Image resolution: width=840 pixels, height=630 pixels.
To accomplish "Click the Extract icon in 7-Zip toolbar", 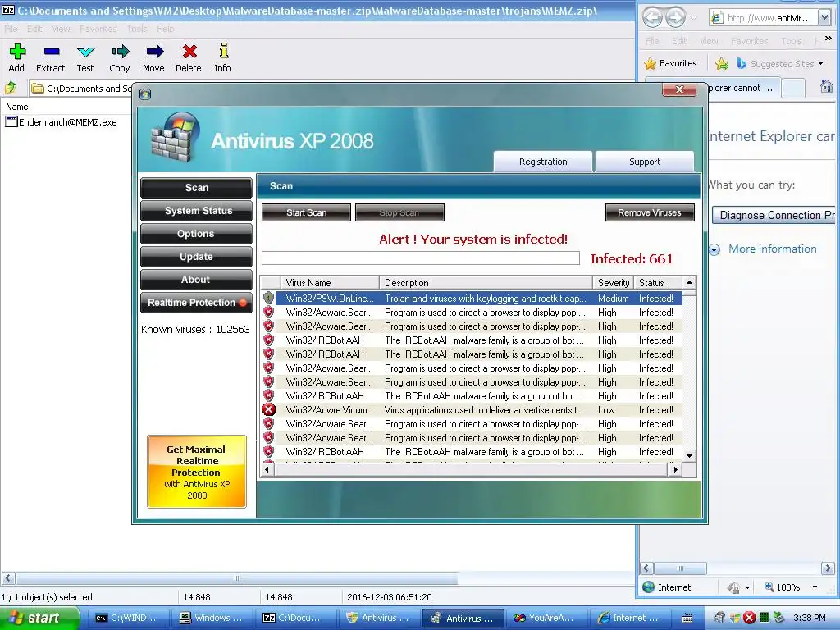I will (x=52, y=52).
